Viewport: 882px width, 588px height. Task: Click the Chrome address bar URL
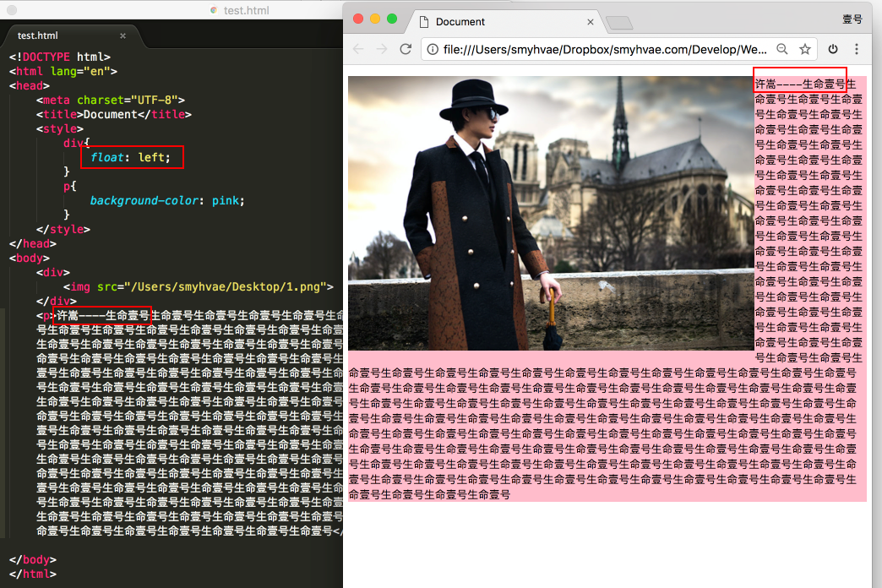coord(605,50)
